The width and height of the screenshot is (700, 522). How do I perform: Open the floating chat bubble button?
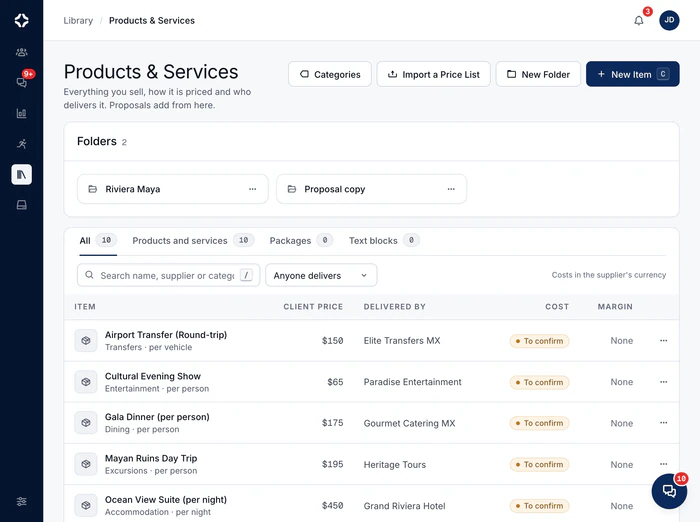pos(669,491)
